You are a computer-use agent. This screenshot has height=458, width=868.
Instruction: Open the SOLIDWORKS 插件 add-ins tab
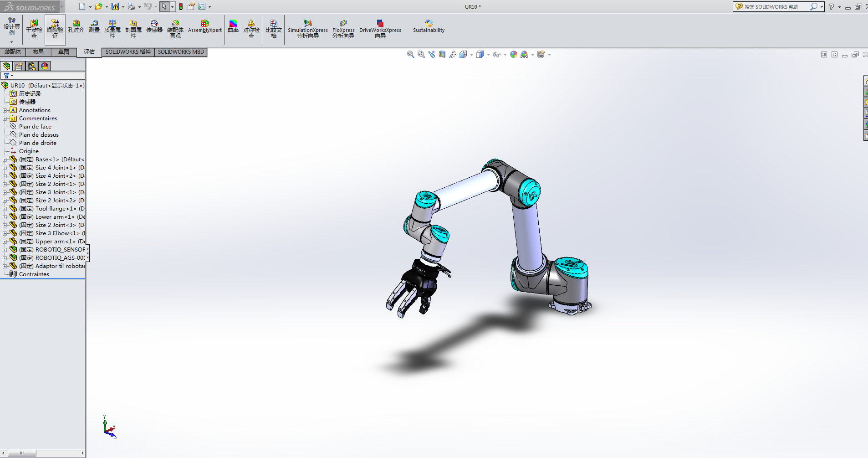(x=128, y=52)
